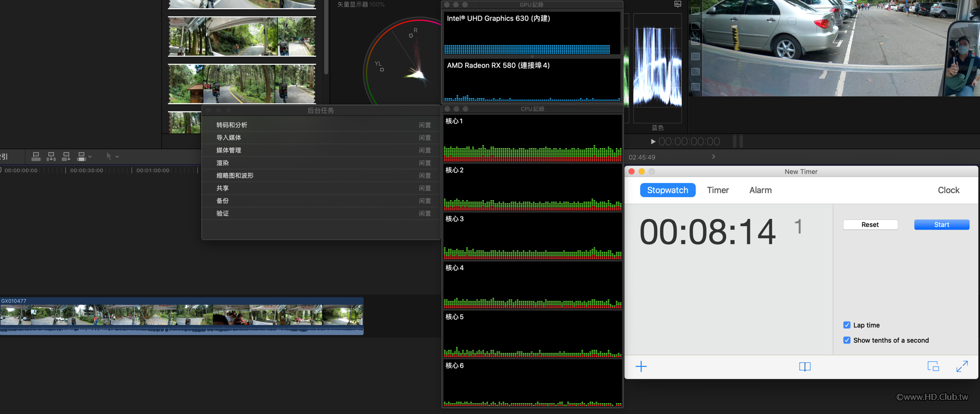The height and width of the screenshot is (414, 980).
Task: Click the Start button on stopwatch
Action: point(942,224)
